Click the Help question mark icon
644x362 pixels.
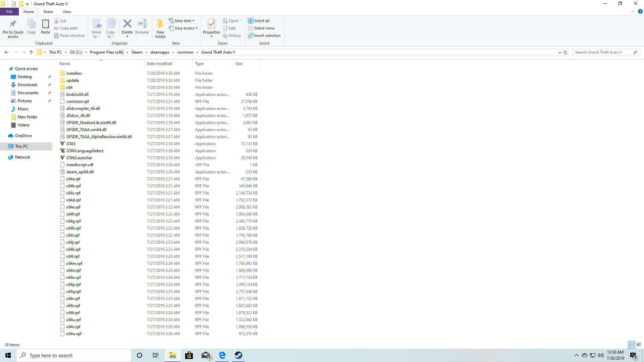point(640,12)
